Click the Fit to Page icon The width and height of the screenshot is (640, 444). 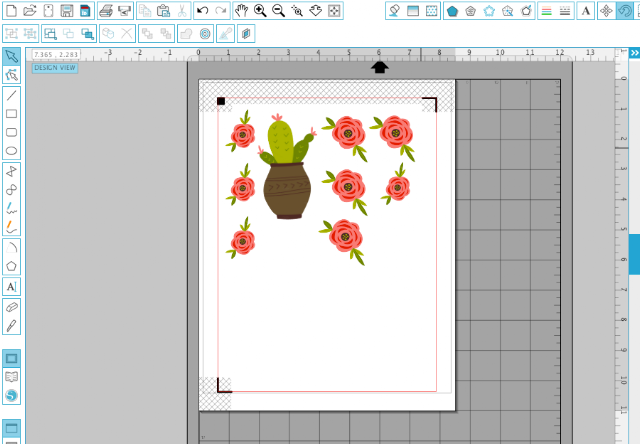(334, 11)
